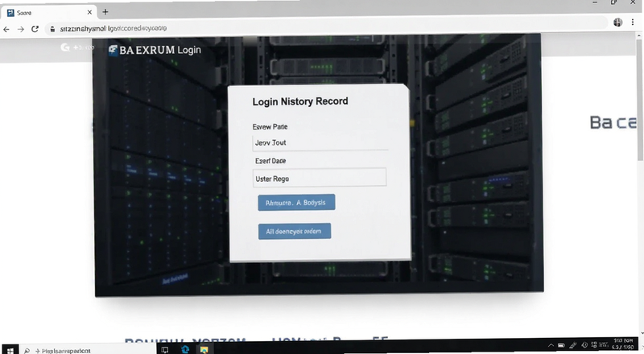Click the page header logo icon
Screen dimensions: 644x354
click(65, 47)
